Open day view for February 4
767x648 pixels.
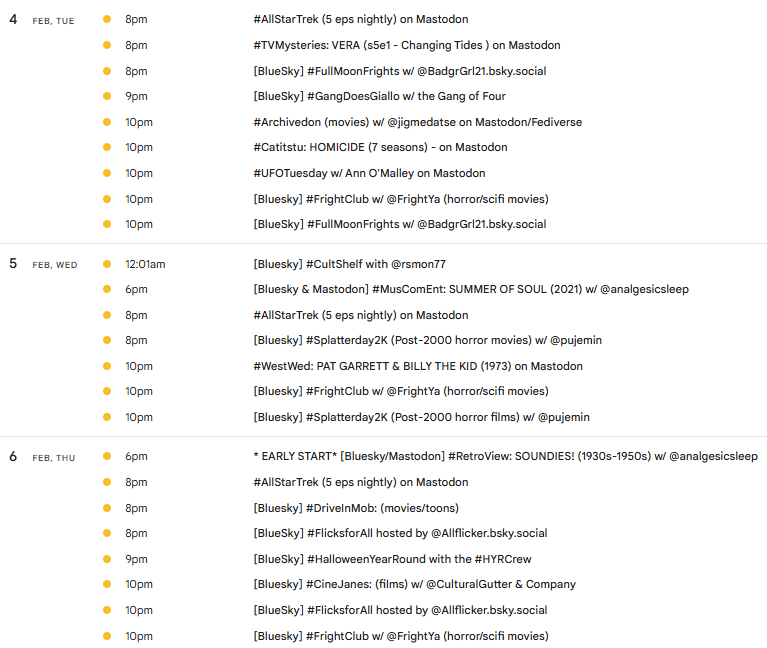[x=13, y=20]
